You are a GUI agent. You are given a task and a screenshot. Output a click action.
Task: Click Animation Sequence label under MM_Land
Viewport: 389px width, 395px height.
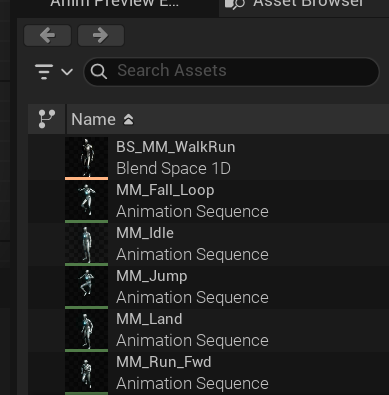[x=192, y=341]
